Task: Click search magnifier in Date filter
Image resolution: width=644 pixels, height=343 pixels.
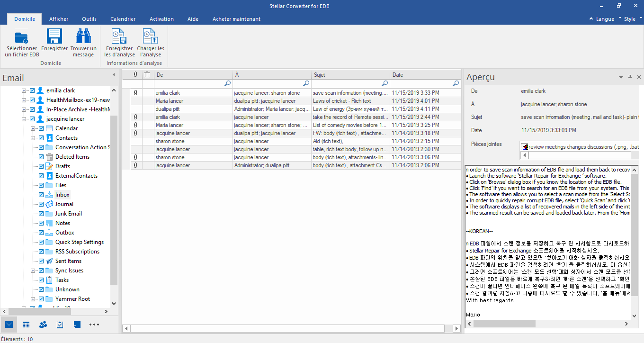Action: click(x=456, y=83)
